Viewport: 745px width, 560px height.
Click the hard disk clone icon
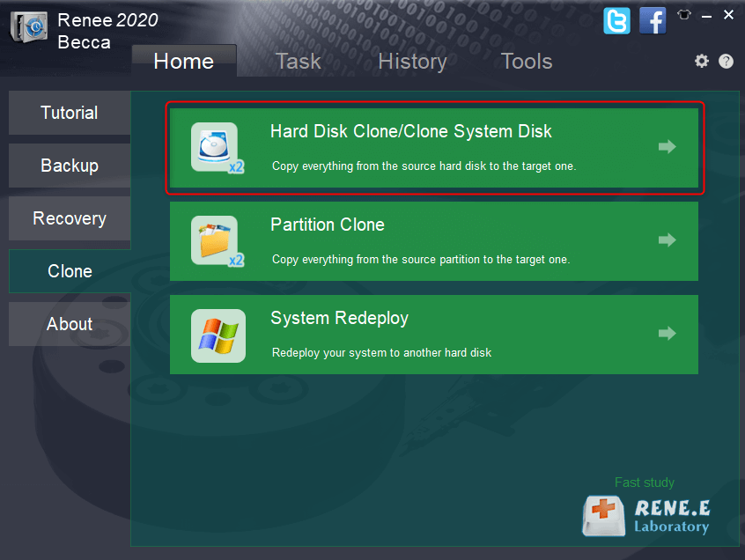coord(216,147)
